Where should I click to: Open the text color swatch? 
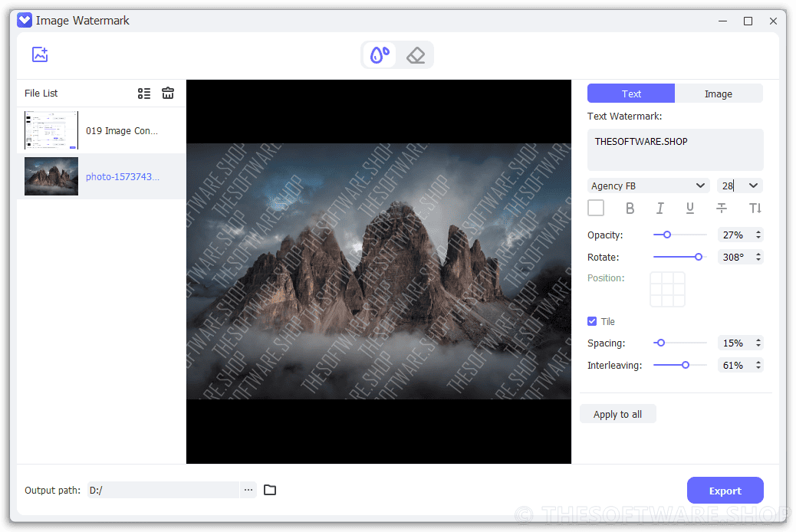(x=596, y=209)
